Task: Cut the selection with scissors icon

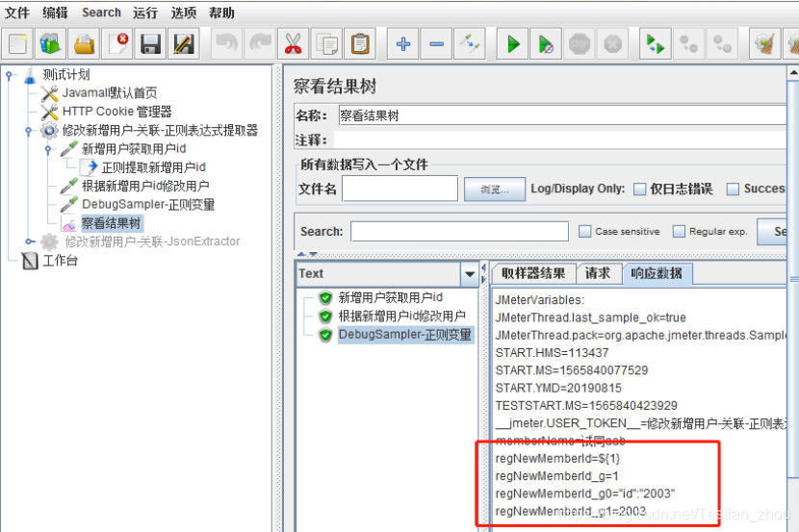Action: (x=294, y=44)
